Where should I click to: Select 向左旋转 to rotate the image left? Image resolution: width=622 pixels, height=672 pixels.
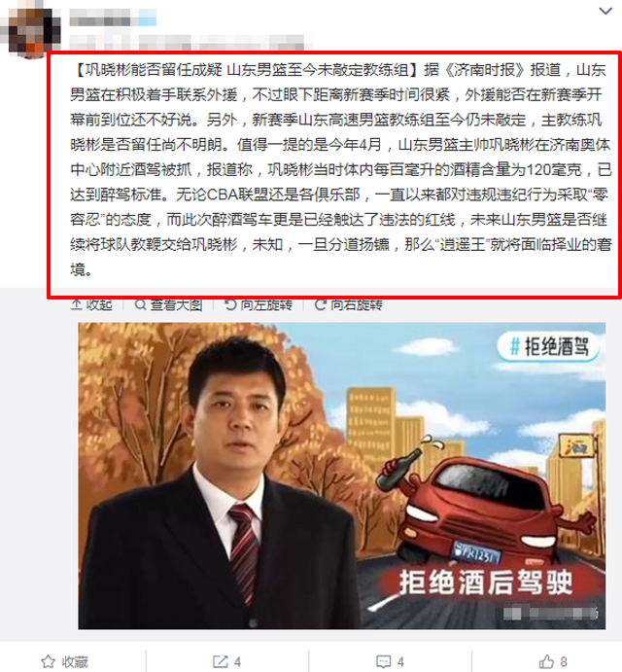[266, 304]
